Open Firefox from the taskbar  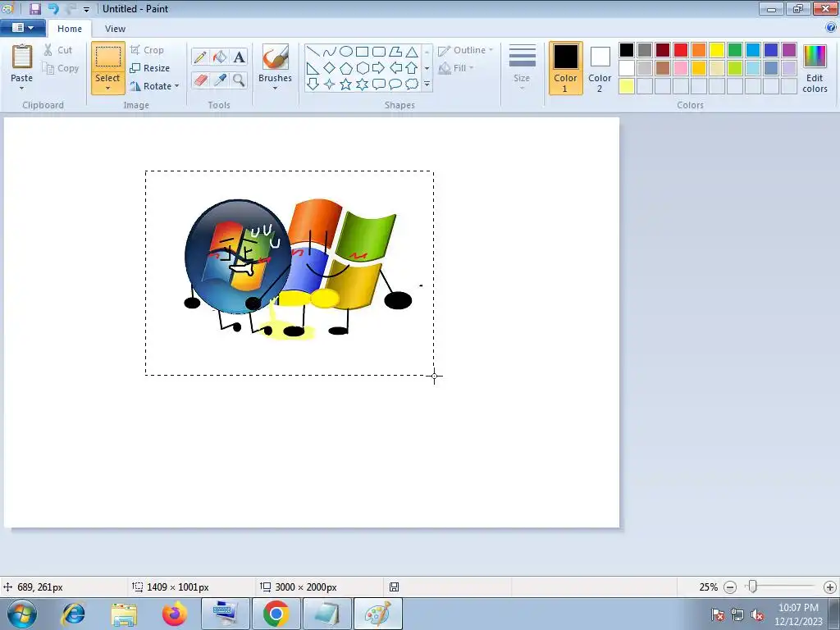point(175,614)
